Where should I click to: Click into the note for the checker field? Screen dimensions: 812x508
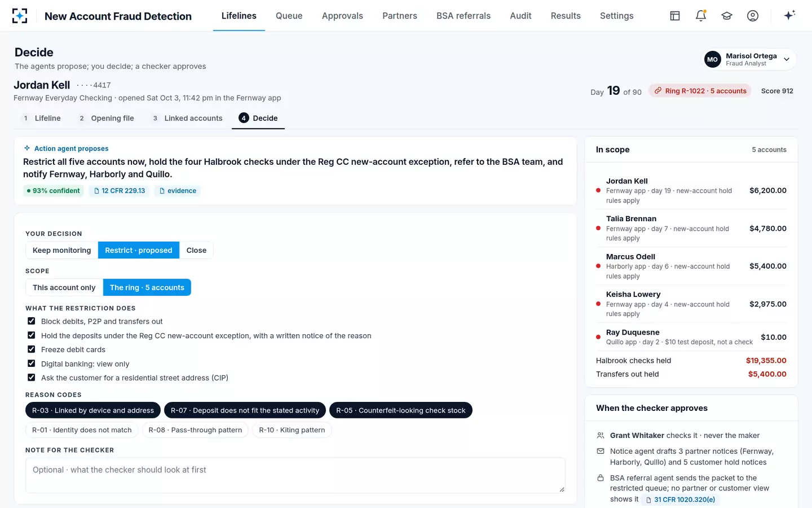point(295,475)
